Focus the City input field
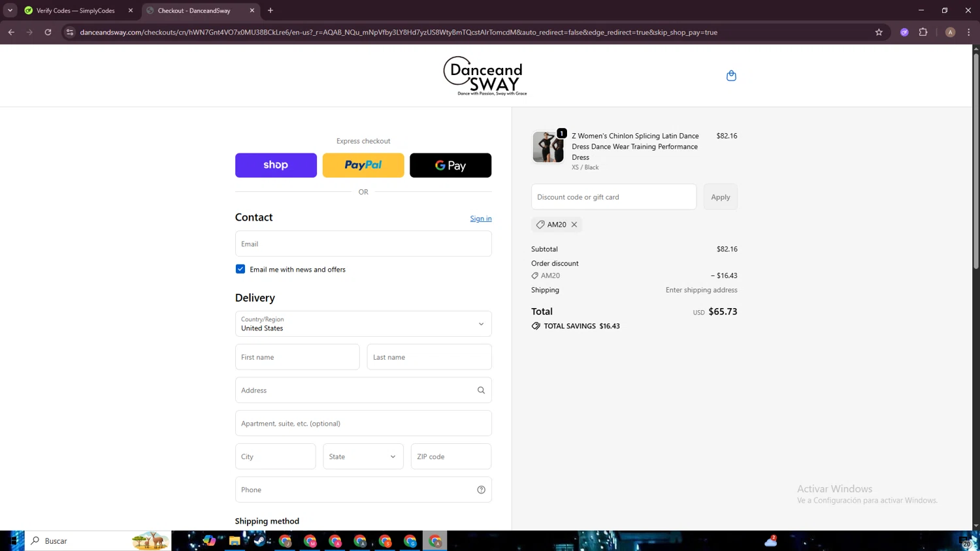 point(276,456)
